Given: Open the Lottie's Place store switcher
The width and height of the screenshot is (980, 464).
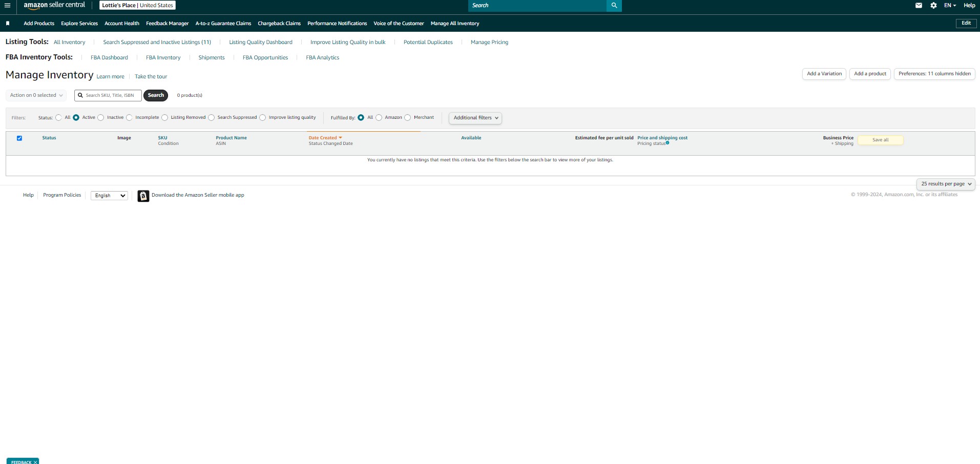Looking at the screenshot, I should (x=137, y=5).
